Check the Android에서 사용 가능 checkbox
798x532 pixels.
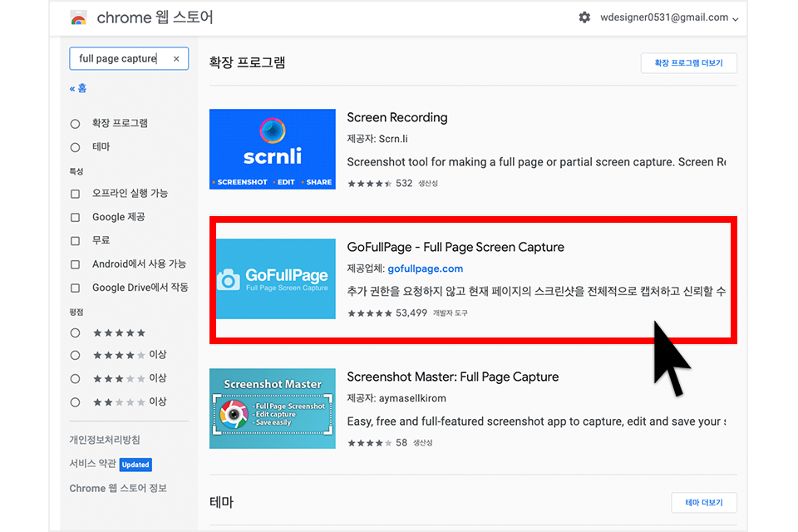tap(76, 264)
